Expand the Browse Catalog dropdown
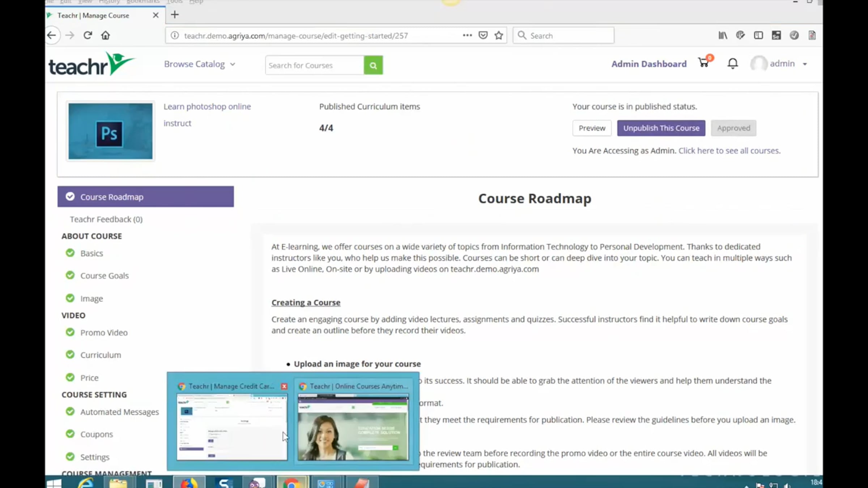The height and width of the screenshot is (488, 868). pos(199,64)
